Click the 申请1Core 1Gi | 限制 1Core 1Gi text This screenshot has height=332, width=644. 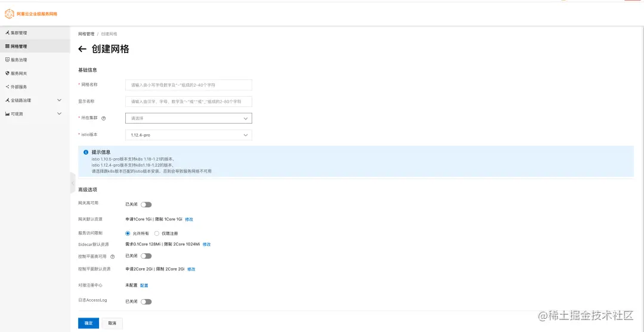(x=154, y=219)
